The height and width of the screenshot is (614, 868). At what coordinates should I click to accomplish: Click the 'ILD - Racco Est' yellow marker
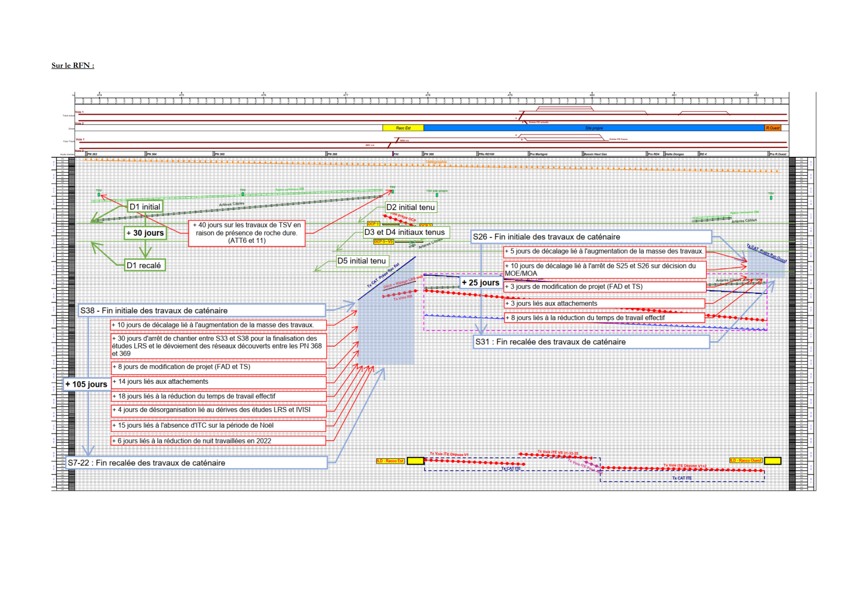[390, 461]
